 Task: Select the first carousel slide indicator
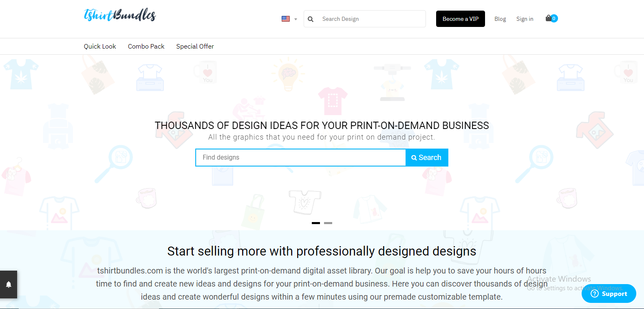pos(316,223)
